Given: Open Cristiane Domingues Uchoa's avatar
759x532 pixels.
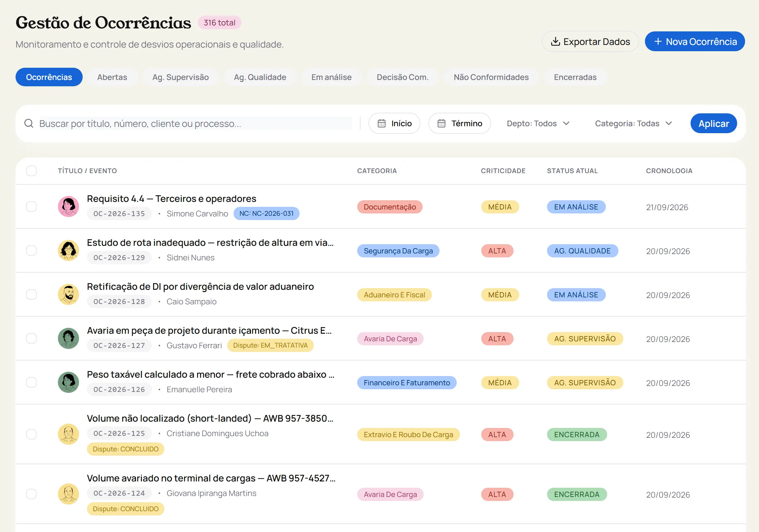Looking at the screenshot, I should click(x=68, y=434).
